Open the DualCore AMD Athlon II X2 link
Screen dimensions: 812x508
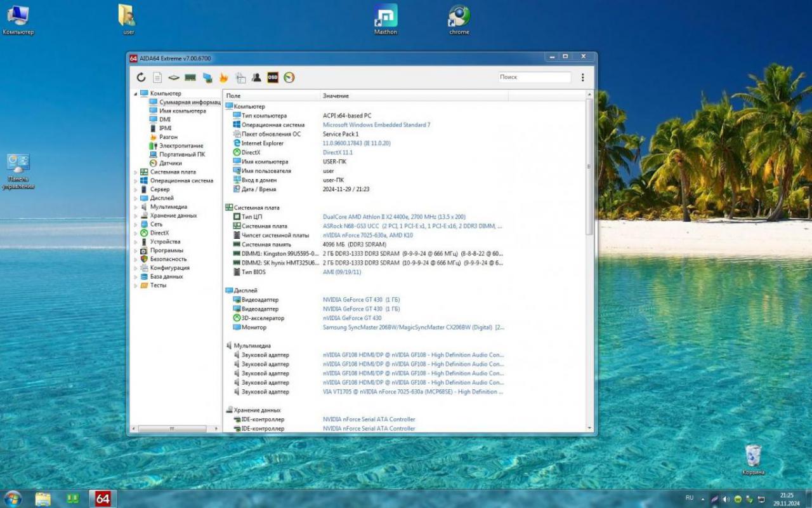click(394, 217)
